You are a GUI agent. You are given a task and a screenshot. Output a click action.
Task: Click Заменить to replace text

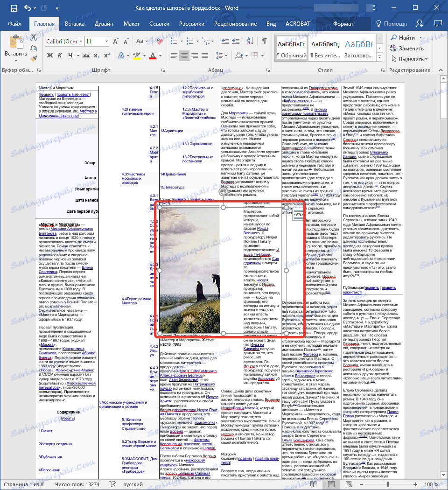(407, 49)
